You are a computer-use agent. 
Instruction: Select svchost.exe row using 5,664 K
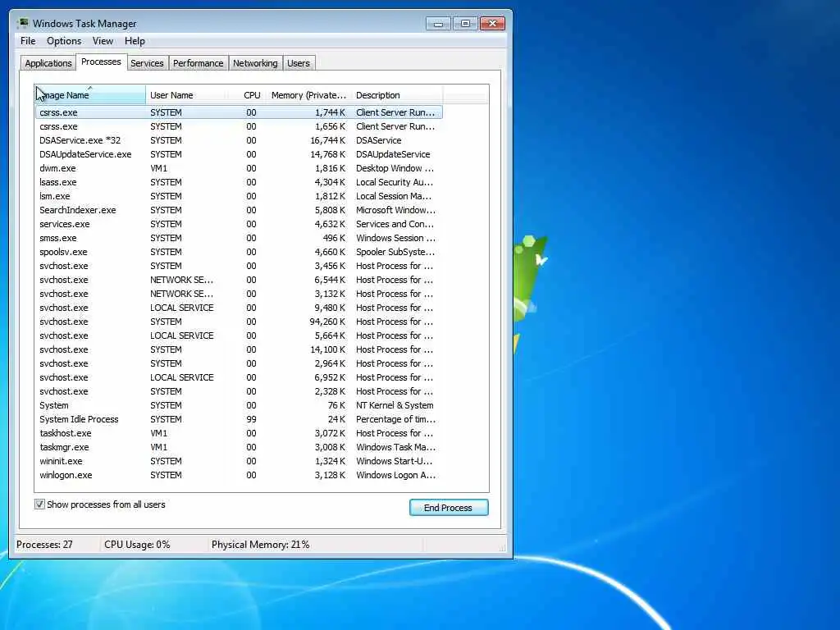239,336
